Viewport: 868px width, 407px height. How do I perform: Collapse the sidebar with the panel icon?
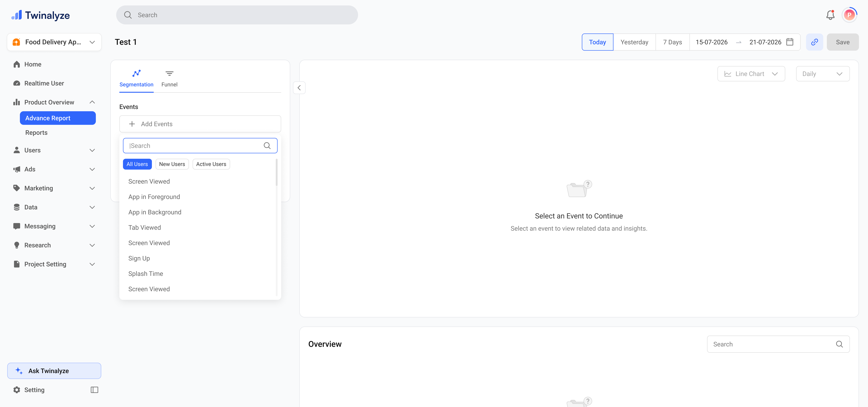pyautogui.click(x=94, y=390)
